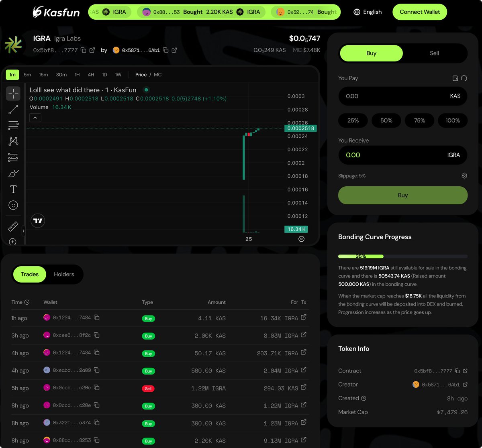Switch the chart to MC mode
This screenshot has height=448, width=482.
(x=157, y=75)
